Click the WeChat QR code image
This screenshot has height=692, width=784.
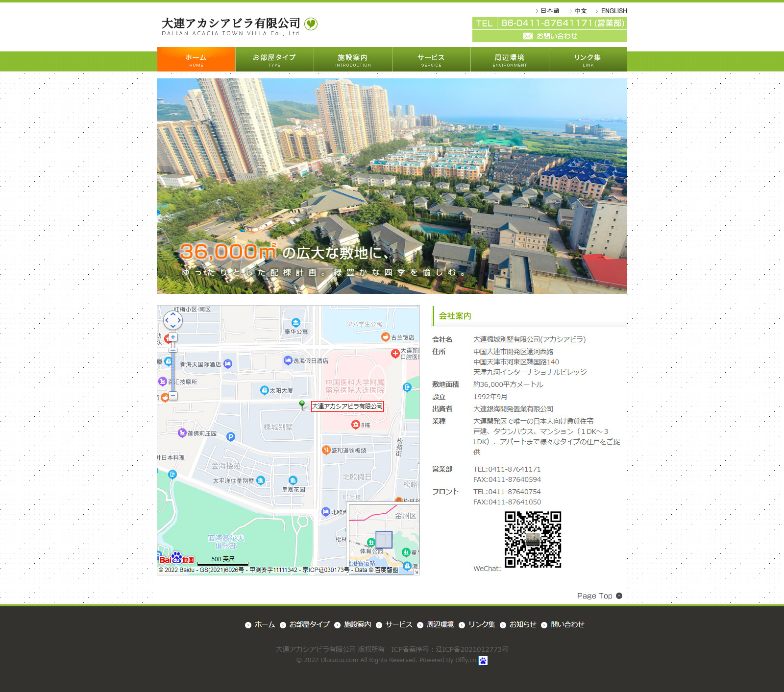[x=533, y=540]
